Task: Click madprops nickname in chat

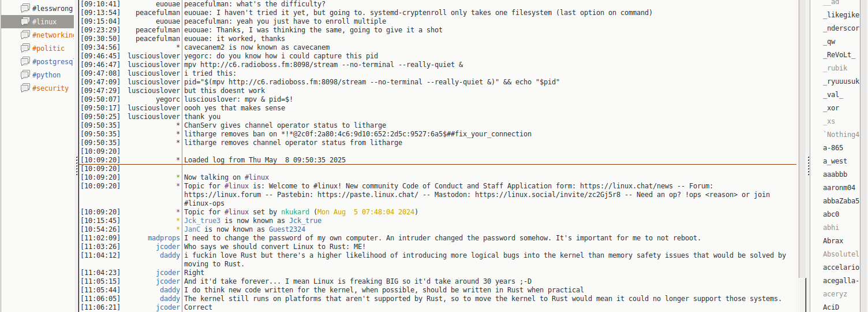Action: click(x=164, y=238)
